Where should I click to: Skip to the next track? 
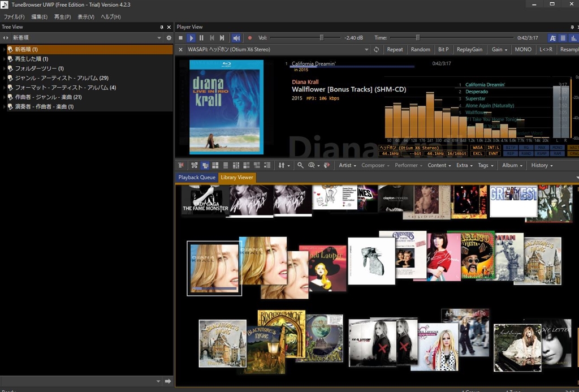point(222,38)
